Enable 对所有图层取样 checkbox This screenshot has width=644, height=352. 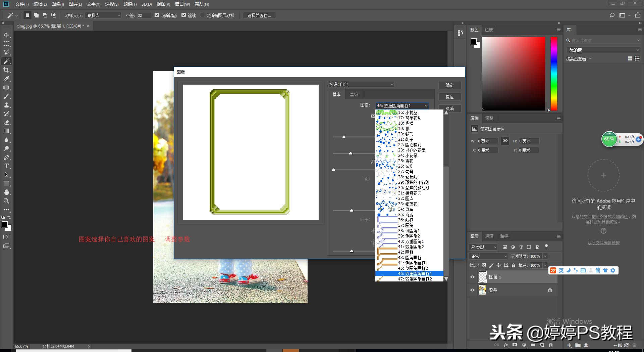click(202, 15)
